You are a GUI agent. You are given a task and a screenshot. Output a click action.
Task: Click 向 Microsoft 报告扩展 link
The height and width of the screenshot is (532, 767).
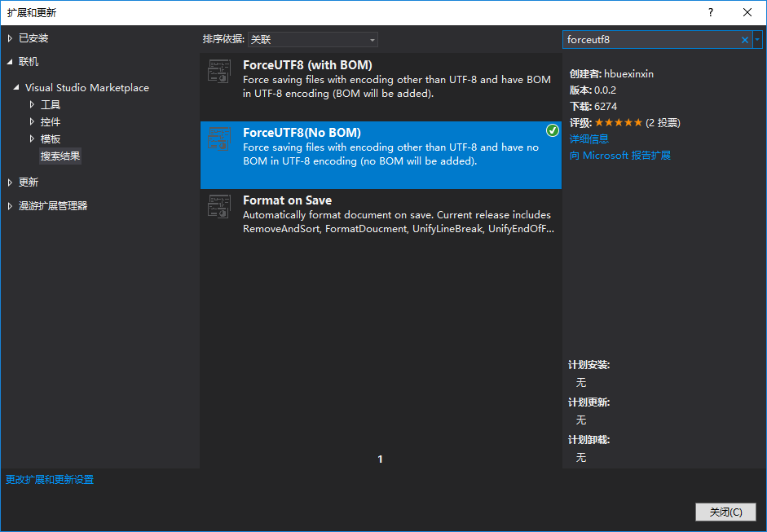click(x=619, y=155)
